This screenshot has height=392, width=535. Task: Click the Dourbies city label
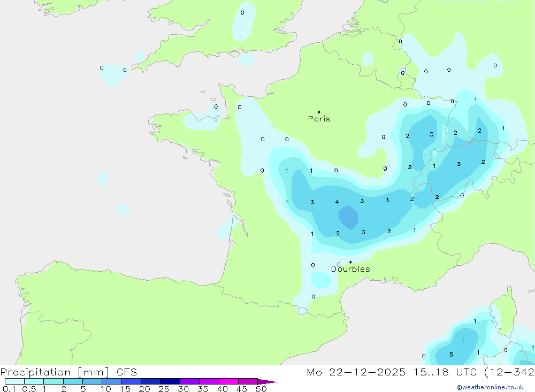pyautogui.click(x=350, y=269)
